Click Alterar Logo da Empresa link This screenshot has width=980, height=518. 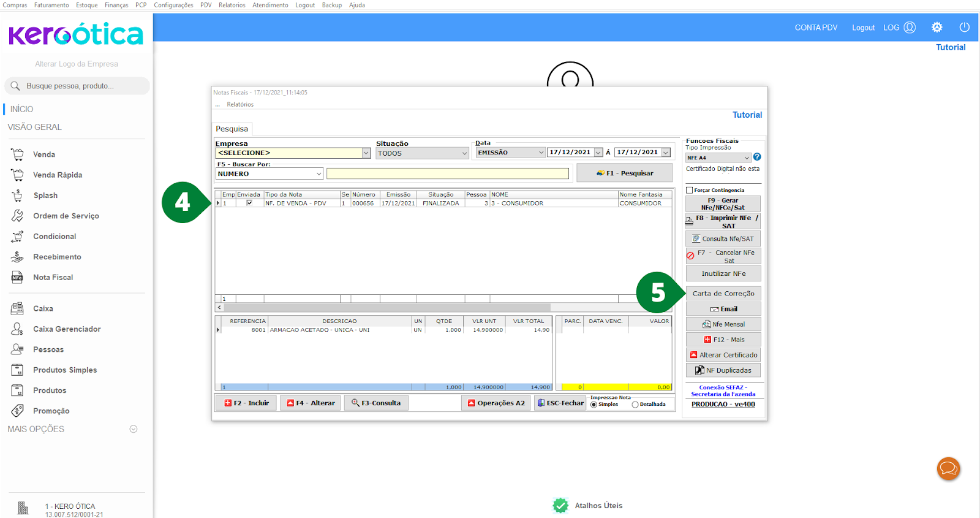(77, 64)
